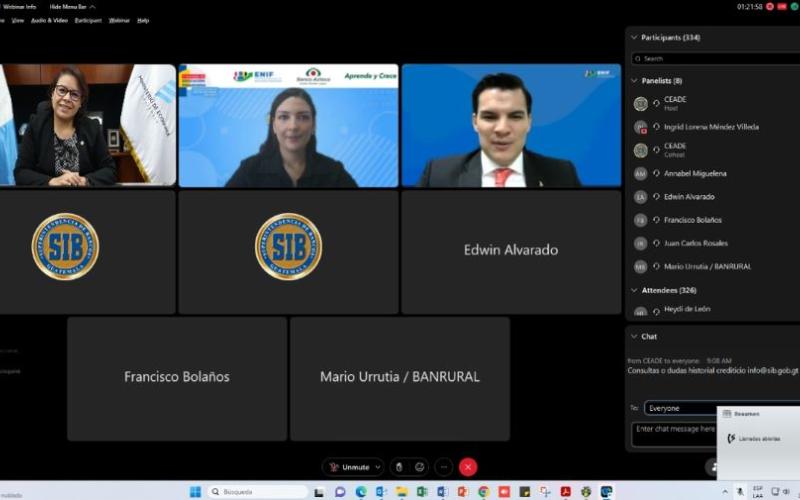Open the reactions emoji icon
This screenshot has height=500, width=800.
coord(420,467)
